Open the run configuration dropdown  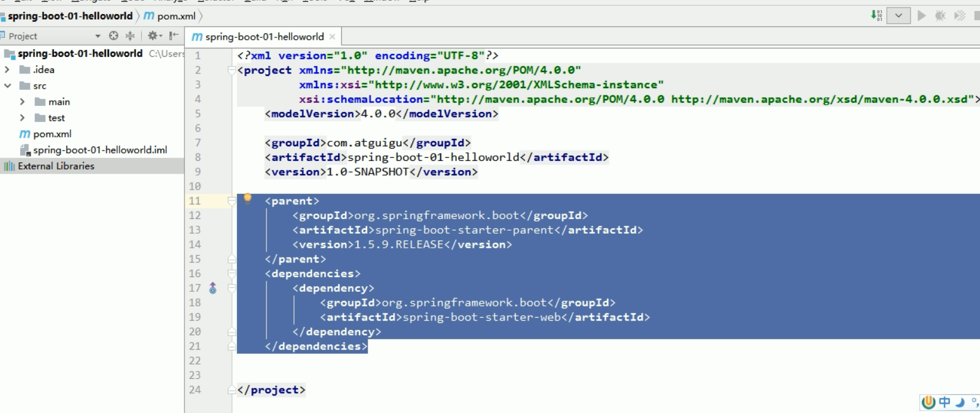pyautogui.click(x=899, y=16)
